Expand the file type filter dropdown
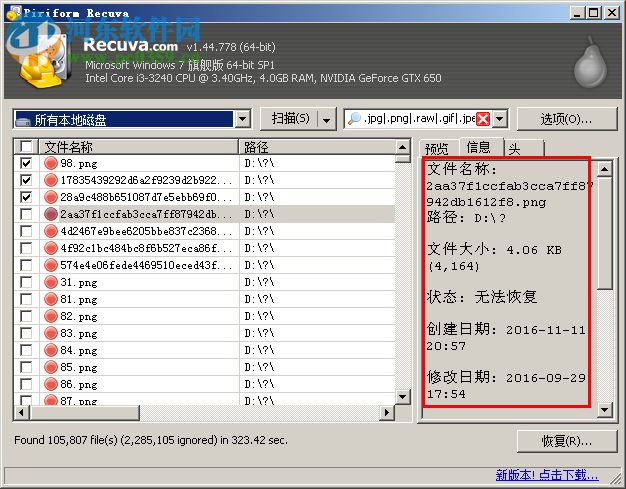Viewport: 626px width, 489px height. tap(499, 119)
